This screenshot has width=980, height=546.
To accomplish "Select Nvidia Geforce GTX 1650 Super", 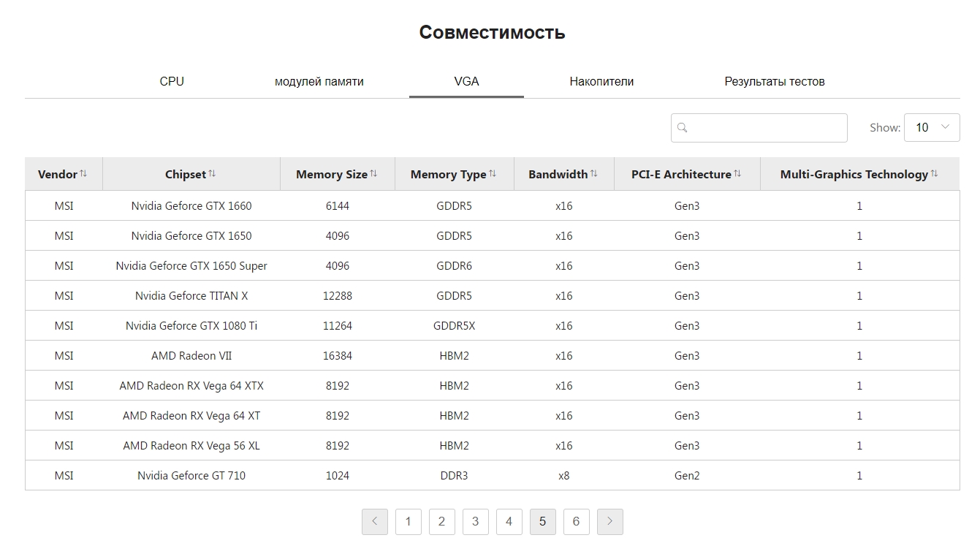I will [191, 266].
